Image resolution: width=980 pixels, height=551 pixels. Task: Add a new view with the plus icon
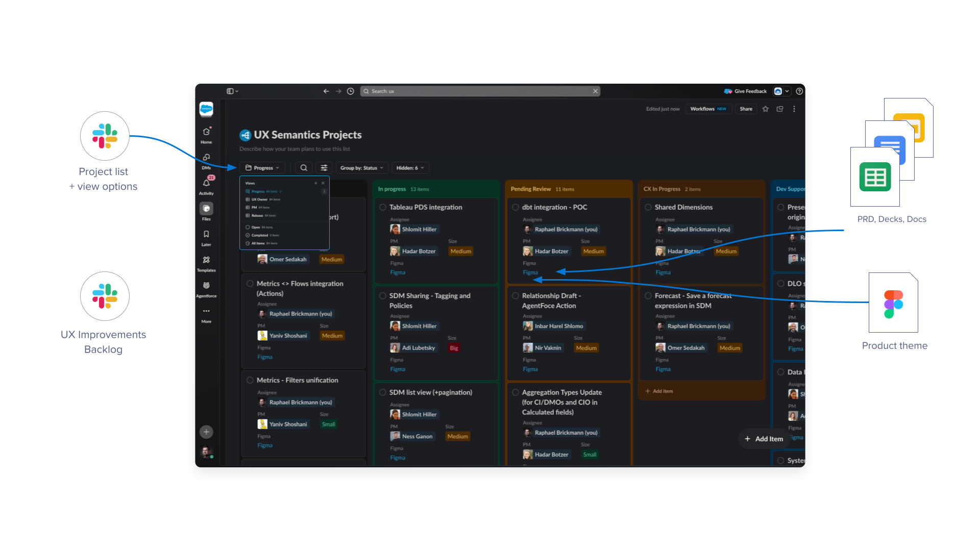click(316, 183)
